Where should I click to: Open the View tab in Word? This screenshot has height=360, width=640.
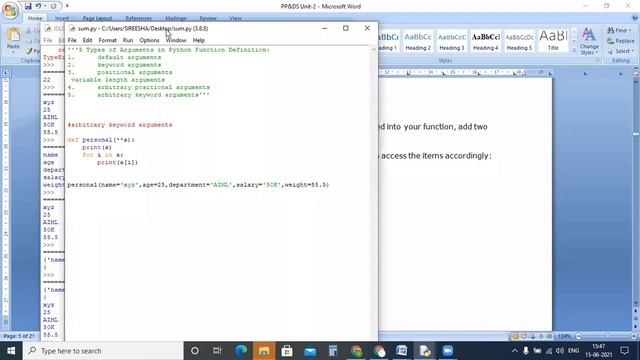[235, 18]
